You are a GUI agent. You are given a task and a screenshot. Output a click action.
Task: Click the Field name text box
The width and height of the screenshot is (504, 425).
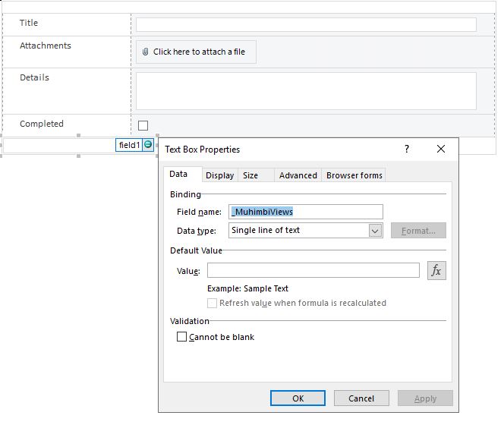[305, 212]
